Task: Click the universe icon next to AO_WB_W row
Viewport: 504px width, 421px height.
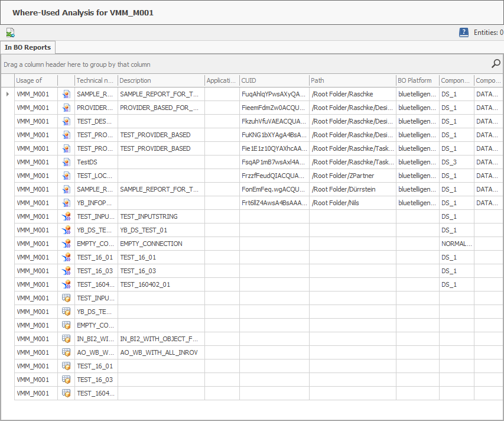Action: (x=66, y=352)
